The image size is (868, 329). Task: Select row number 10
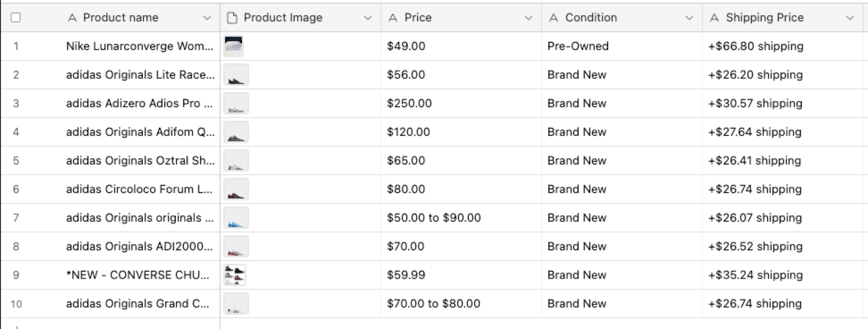coord(16,304)
